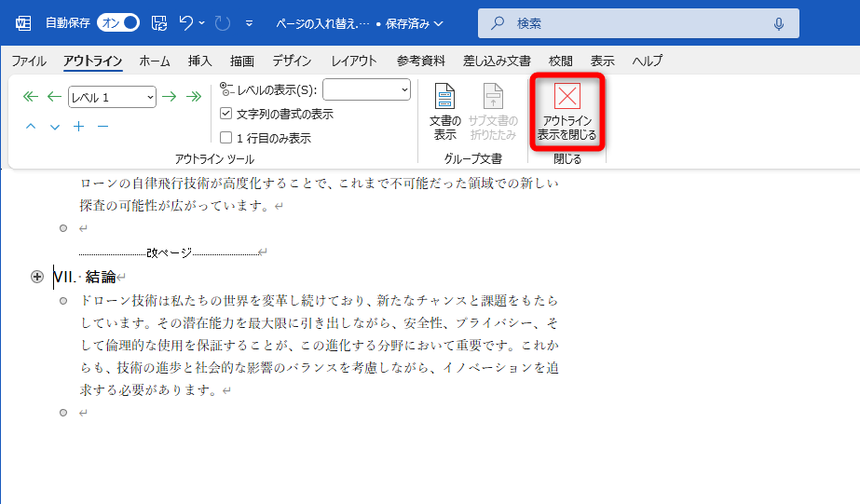
Task: Expand the VII. 結論 heading plus marker
Action: click(x=36, y=277)
